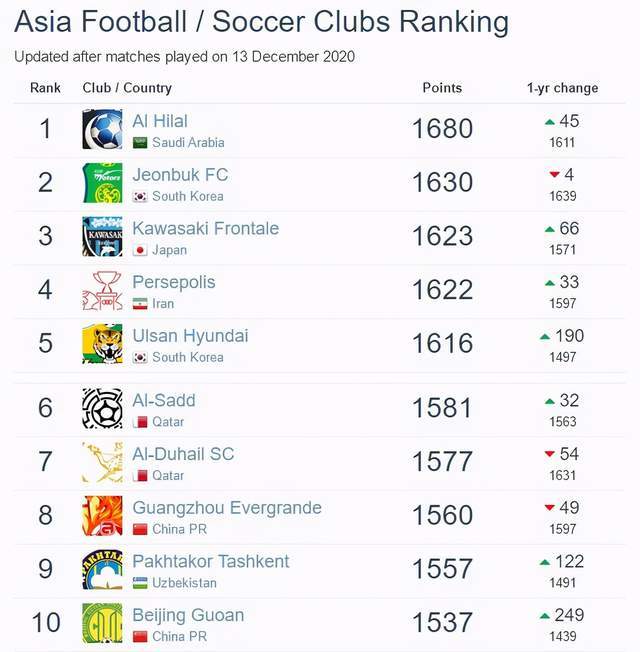Click the Japan flag under Kawasaki Frontale
The image size is (640, 652).
click(140, 250)
